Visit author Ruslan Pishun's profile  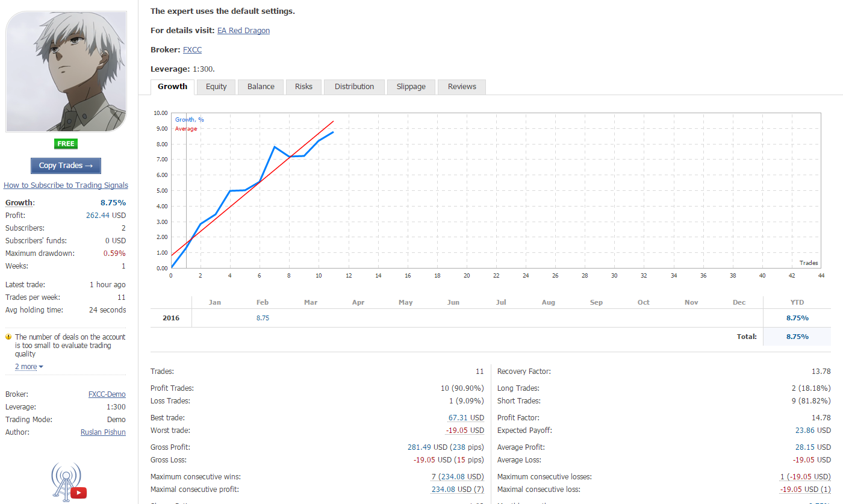103,432
